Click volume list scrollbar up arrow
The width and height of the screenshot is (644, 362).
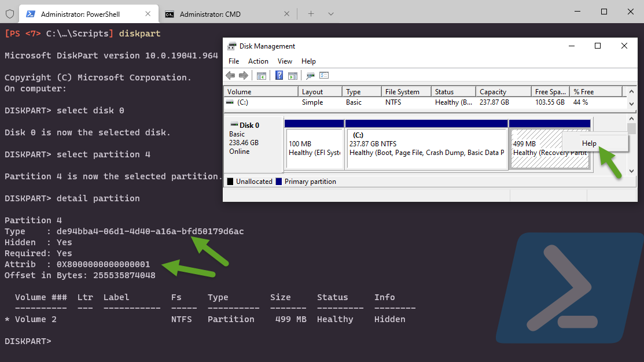pos(632,91)
